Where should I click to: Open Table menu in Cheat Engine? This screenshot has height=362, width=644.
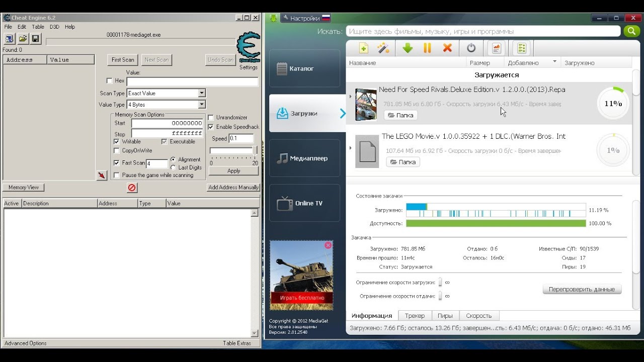[x=38, y=27]
